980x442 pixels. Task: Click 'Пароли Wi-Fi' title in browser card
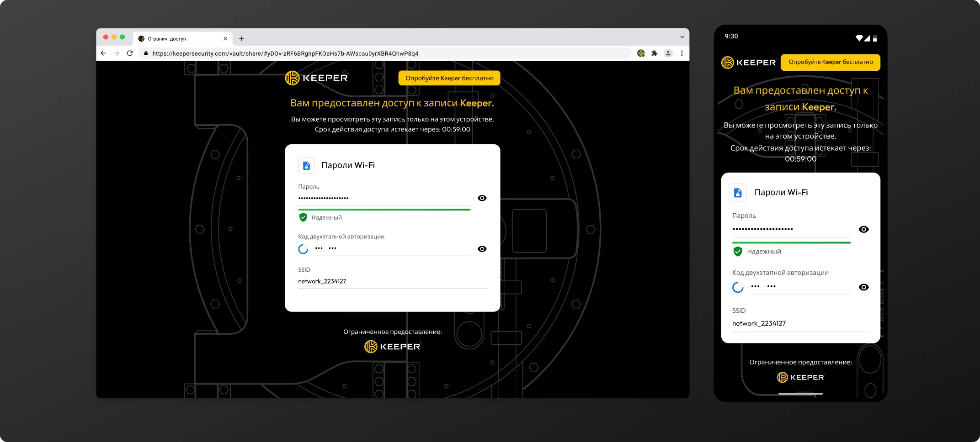tap(348, 165)
